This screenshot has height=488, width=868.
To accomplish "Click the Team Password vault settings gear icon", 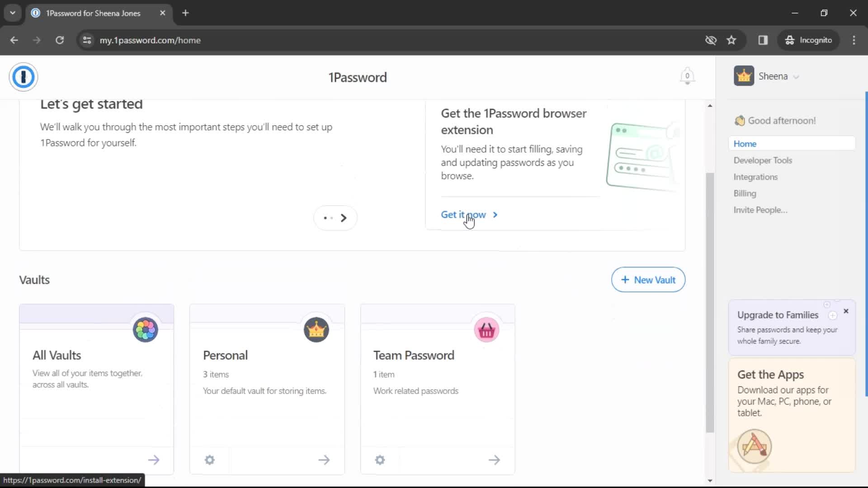I will tap(380, 460).
